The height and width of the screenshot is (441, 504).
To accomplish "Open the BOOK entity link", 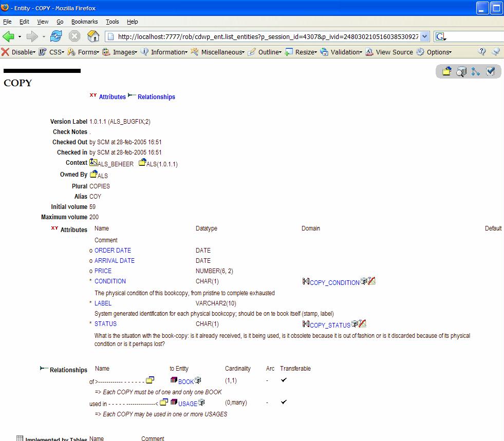I will click(186, 381).
